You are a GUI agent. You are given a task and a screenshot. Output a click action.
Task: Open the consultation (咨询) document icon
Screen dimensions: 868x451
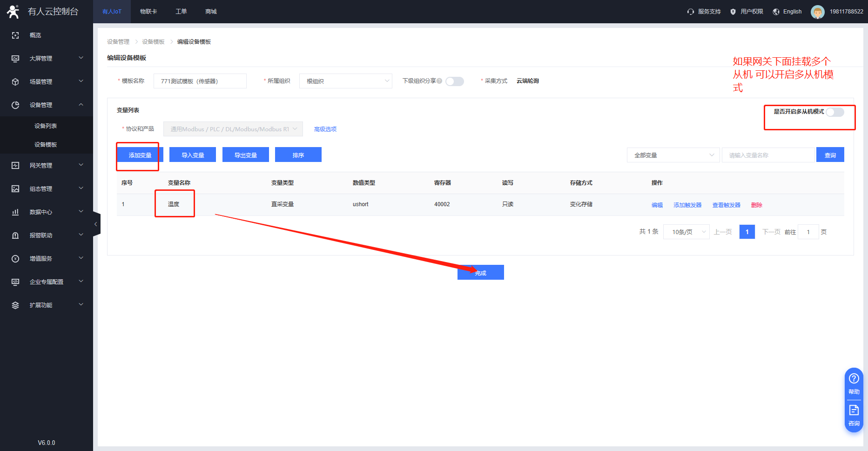854,410
